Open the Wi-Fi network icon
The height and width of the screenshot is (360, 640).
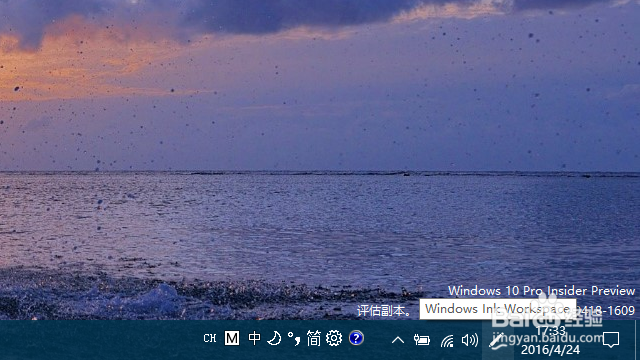click(x=447, y=340)
